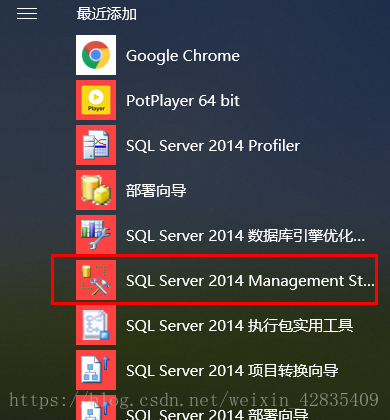
Task: Click the 项目转换向导 diagram arrow icon
Action: tap(96, 370)
